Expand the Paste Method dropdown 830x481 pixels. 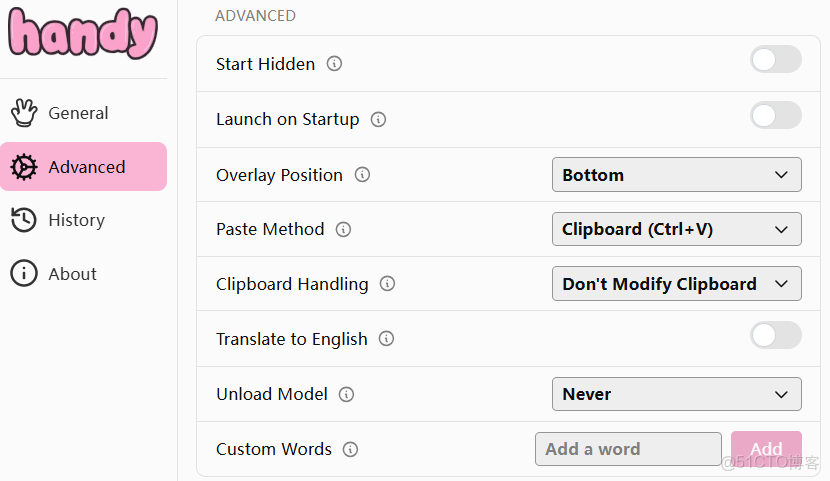click(676, 229)
